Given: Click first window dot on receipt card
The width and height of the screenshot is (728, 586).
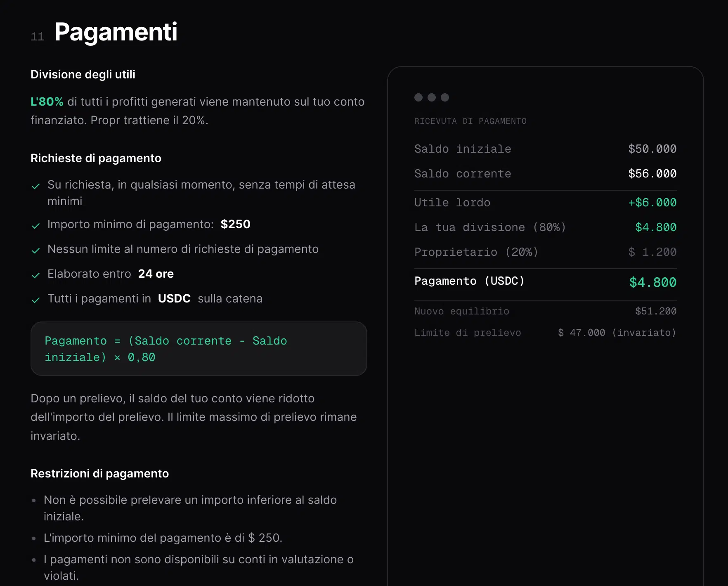Looking at the screenshot, I should (x=419, y=97).
